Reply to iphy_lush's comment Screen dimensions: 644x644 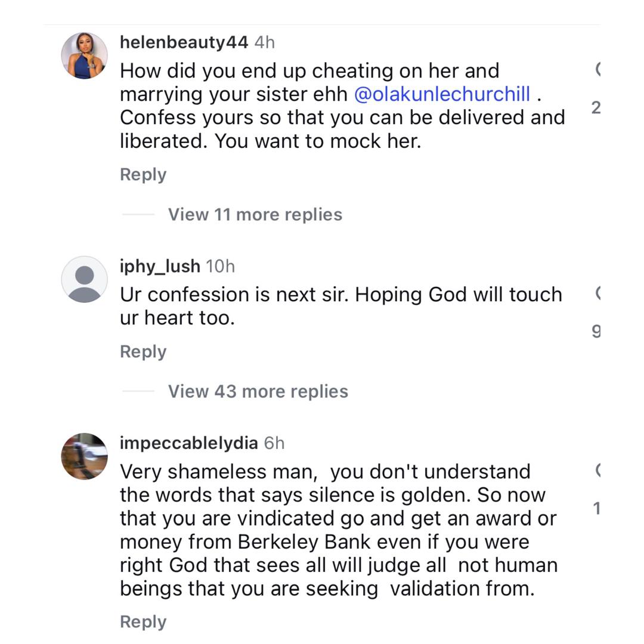point(143,352)
